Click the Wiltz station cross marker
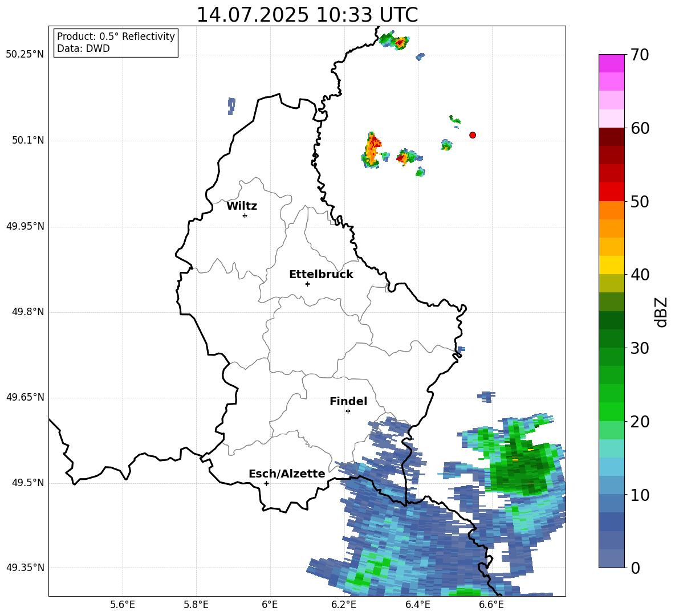This screenshot has height=616, width=675. coord(245,215)
